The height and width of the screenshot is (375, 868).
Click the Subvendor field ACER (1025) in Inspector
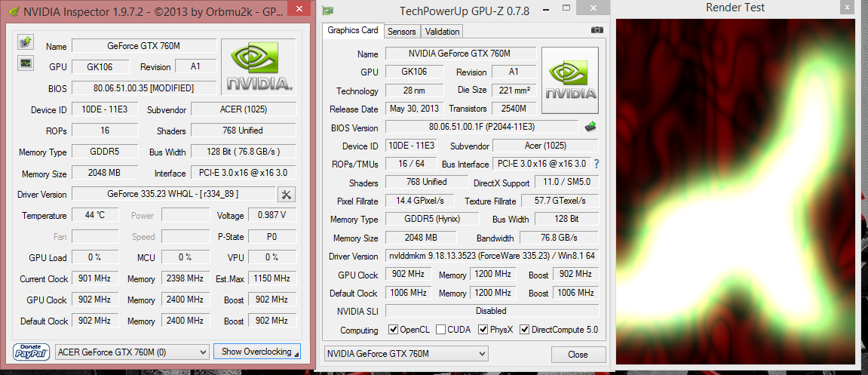pyautogui.click(x=244, y=109)
